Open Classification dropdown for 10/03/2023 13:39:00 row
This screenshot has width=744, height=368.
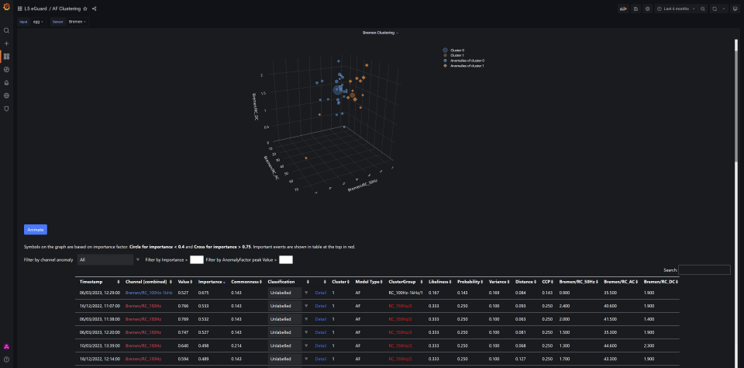click(285, 346)
